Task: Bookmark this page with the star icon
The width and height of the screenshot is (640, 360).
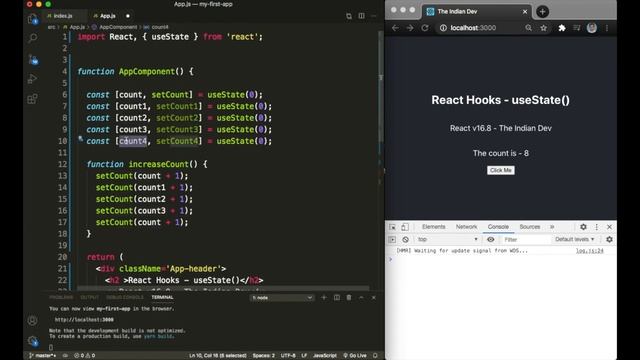Action: click(x=544, y=28)
